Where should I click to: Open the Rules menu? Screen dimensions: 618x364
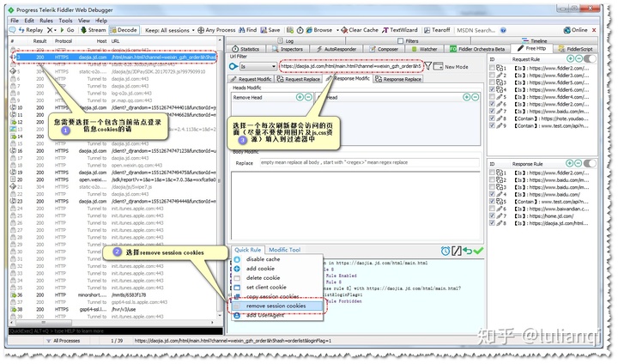click(x=46, y=21)
